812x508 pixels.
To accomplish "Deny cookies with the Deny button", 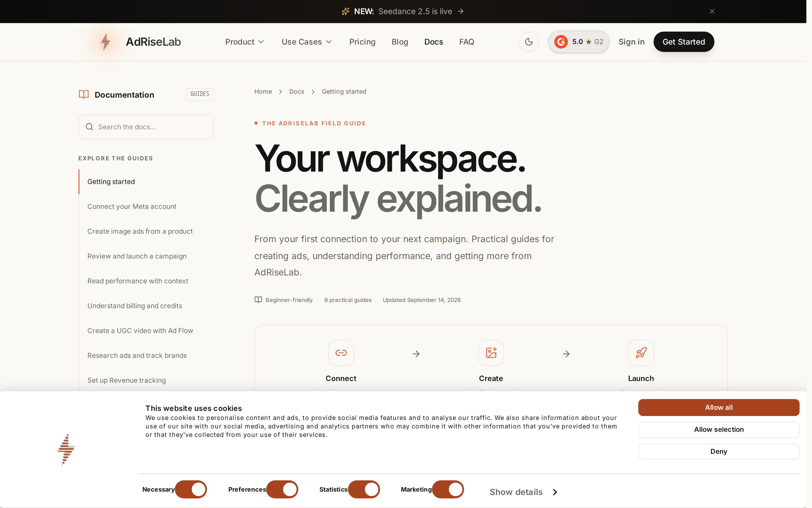I will [718, 451].
